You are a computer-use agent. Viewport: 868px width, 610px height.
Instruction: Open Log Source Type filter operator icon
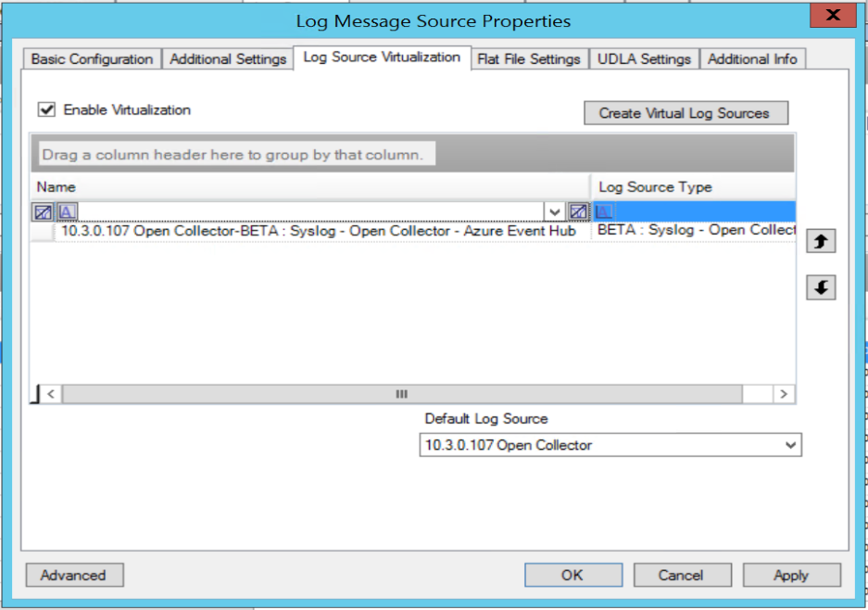[603, 211]
